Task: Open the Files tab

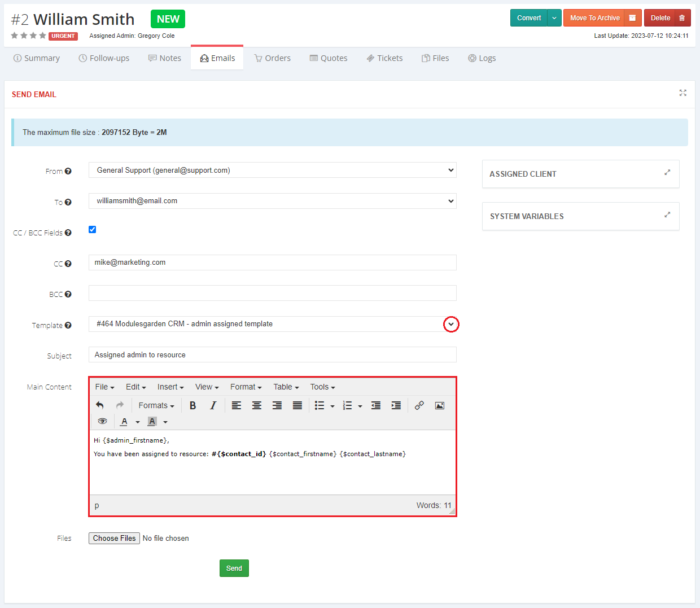Action: [435, 58]
